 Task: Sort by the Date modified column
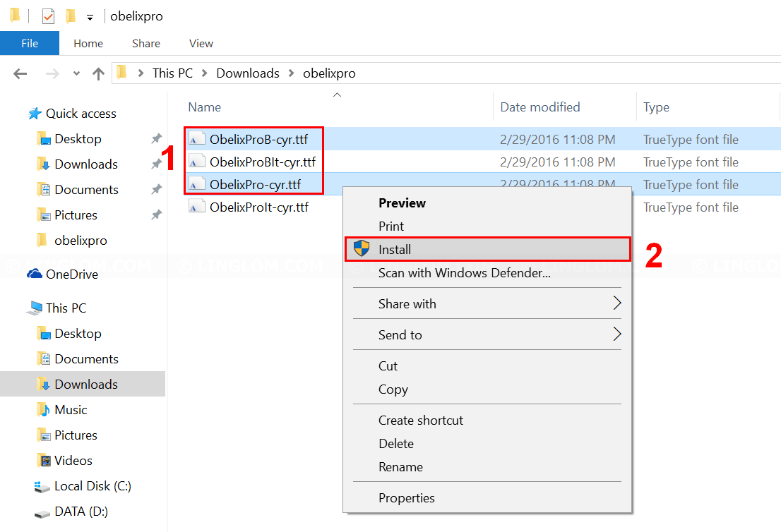click(x=540, y=107)
